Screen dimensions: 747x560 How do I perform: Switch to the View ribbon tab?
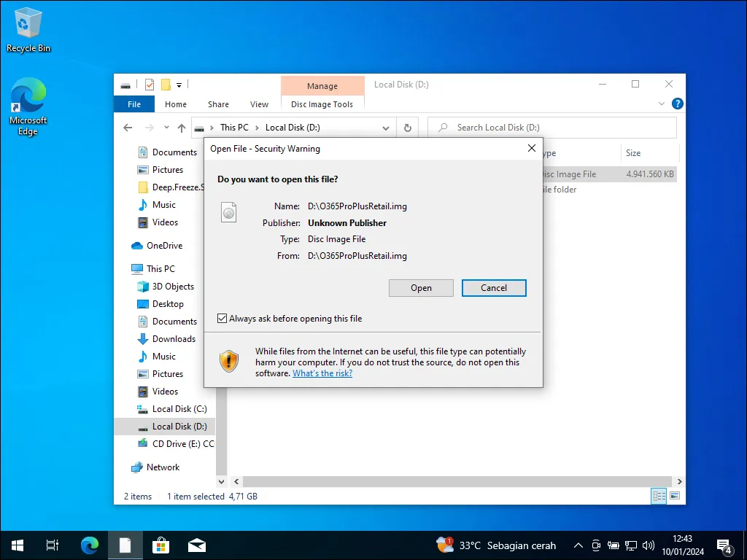point(259,104)
